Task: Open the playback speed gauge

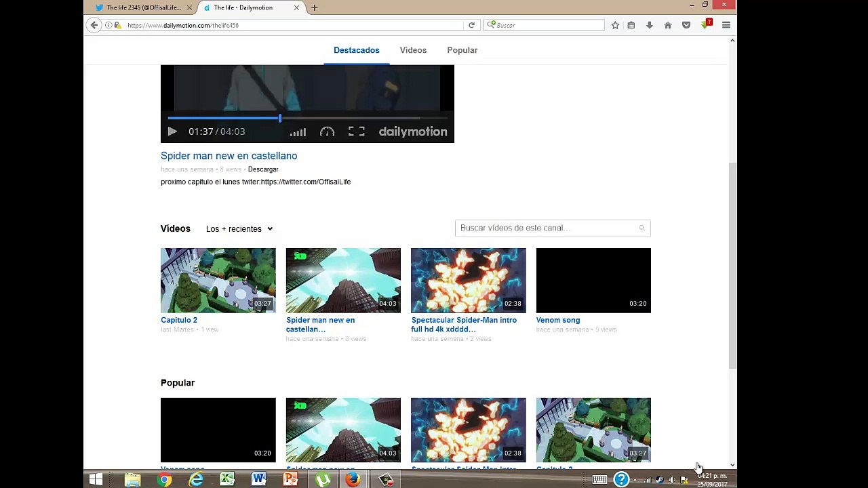Action: [327, 131]
